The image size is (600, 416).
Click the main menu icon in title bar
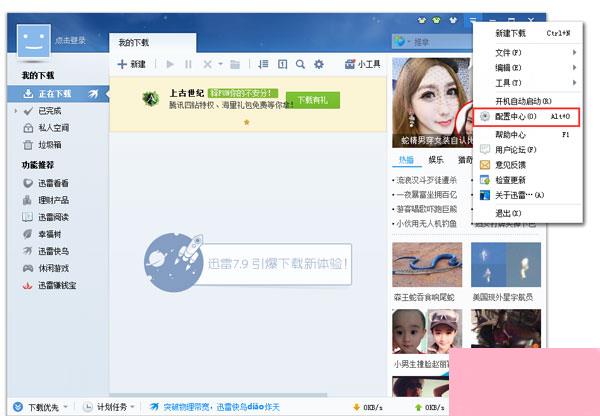click(473, 20)
